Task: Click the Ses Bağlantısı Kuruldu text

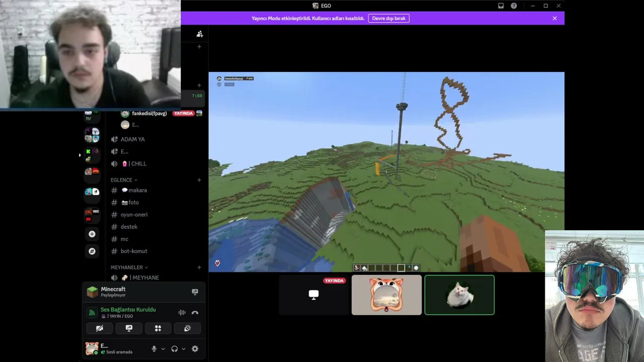Action: coord(128,310)
